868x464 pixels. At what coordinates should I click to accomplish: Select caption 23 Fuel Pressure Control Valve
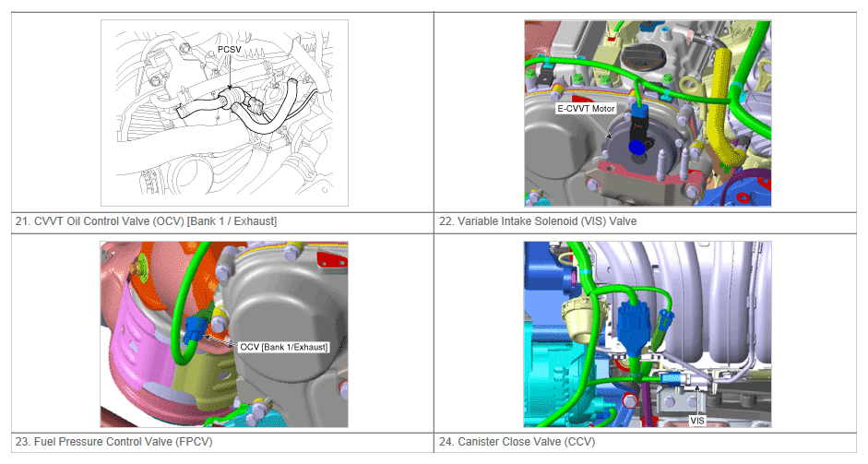[115, 442]
